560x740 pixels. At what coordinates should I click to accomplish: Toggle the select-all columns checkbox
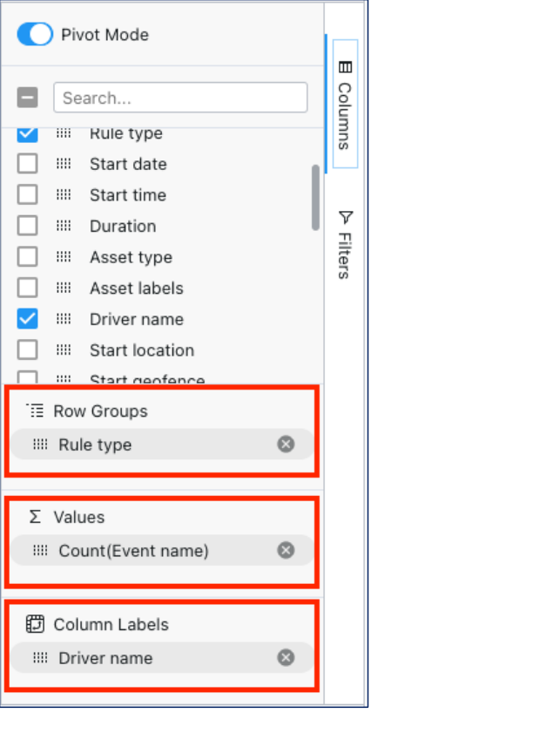(28, 98)
